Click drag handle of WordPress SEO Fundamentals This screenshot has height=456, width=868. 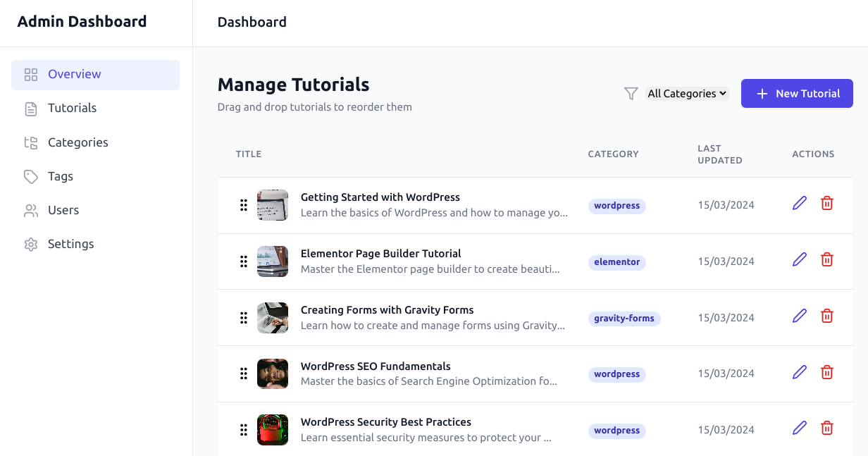244,374
